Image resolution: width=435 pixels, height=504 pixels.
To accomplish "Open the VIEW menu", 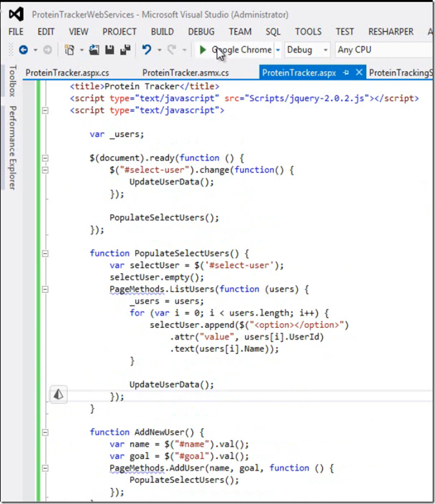I will coord(78,32).
